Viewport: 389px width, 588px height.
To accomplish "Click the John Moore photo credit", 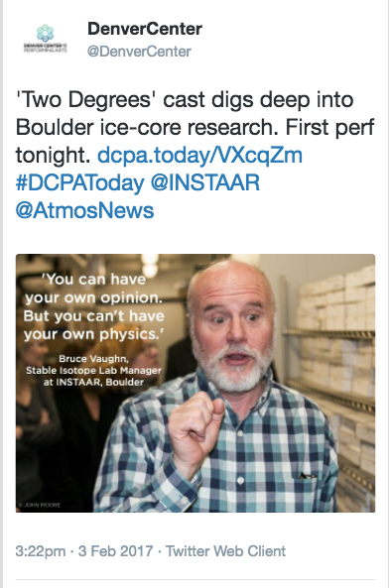I will point(40,505).
